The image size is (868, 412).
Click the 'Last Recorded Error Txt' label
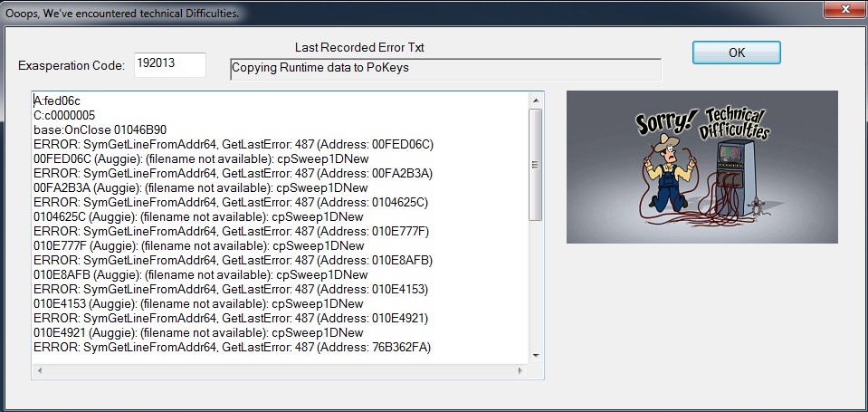(359, 47)
